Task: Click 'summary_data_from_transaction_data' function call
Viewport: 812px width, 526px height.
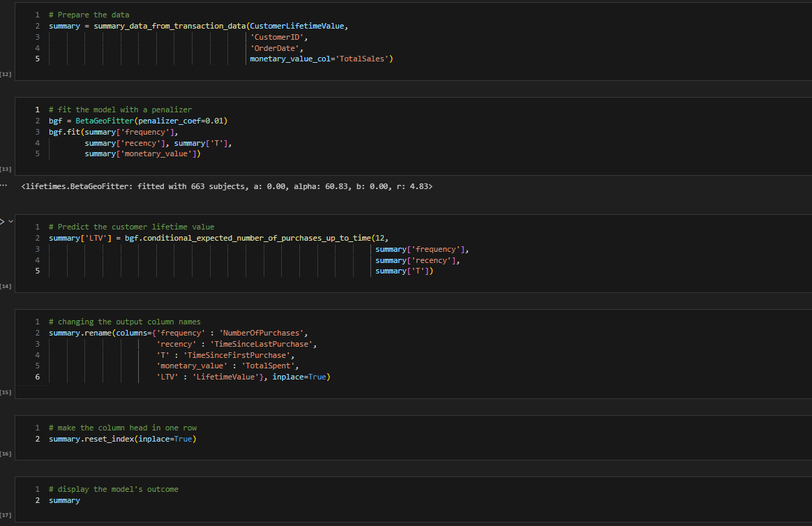Action: (170, 26)
